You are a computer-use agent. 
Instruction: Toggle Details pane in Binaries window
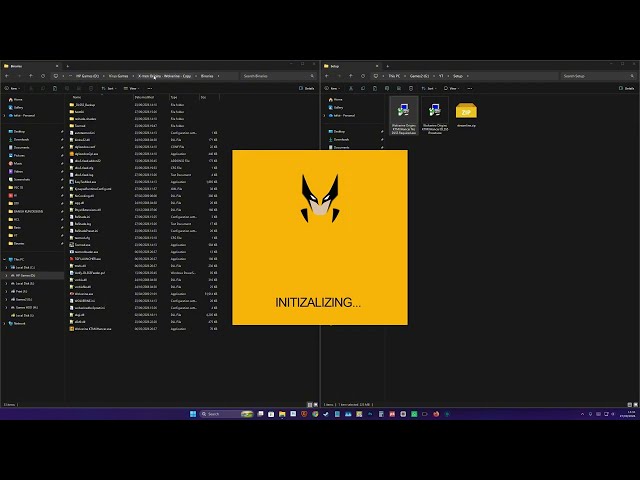coord(307,88)
